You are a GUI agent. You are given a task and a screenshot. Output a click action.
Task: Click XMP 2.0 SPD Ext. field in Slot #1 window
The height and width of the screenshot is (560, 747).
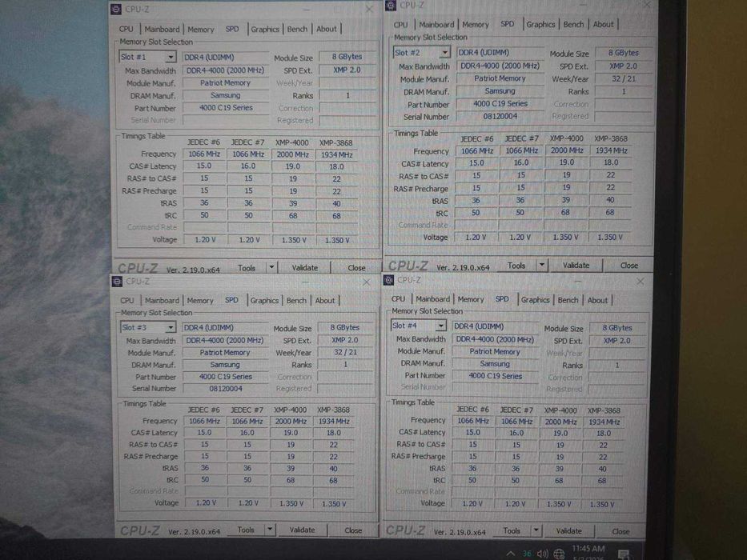click(x=347, y=70)
